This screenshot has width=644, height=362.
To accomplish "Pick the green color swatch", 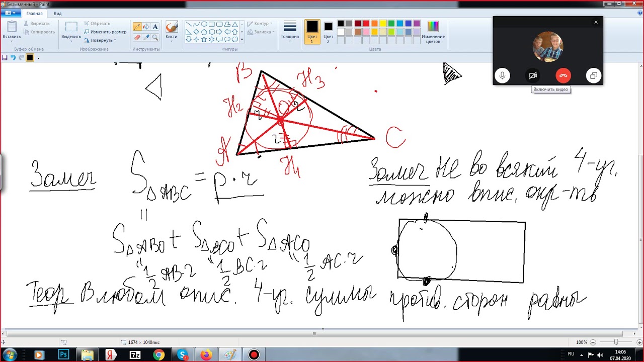I will point(391,24).
